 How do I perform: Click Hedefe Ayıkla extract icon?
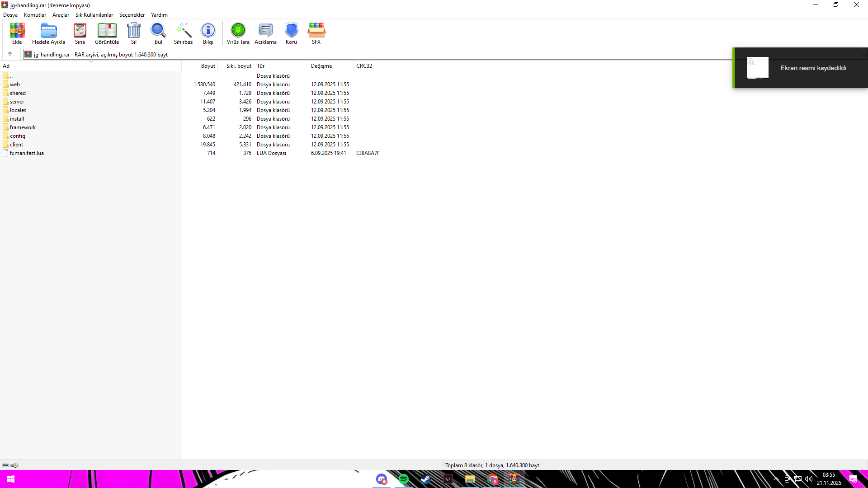coord(48,33)
